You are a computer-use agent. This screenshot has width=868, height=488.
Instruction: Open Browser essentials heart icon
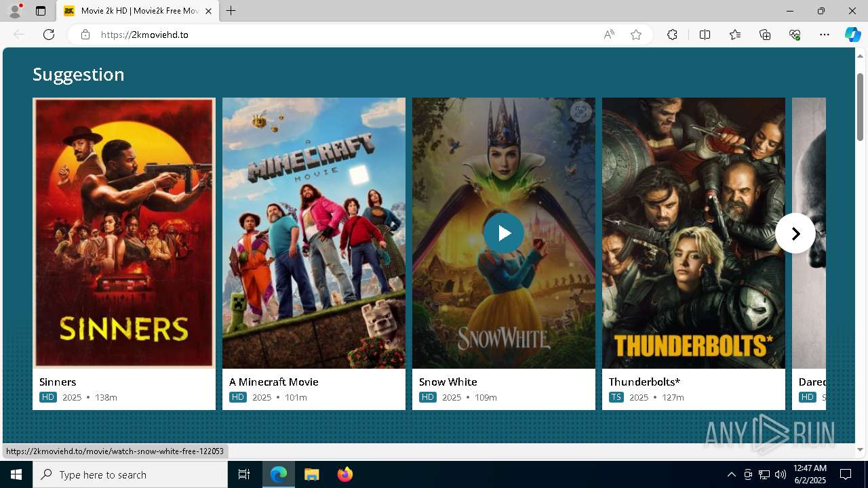click(795, 35)
